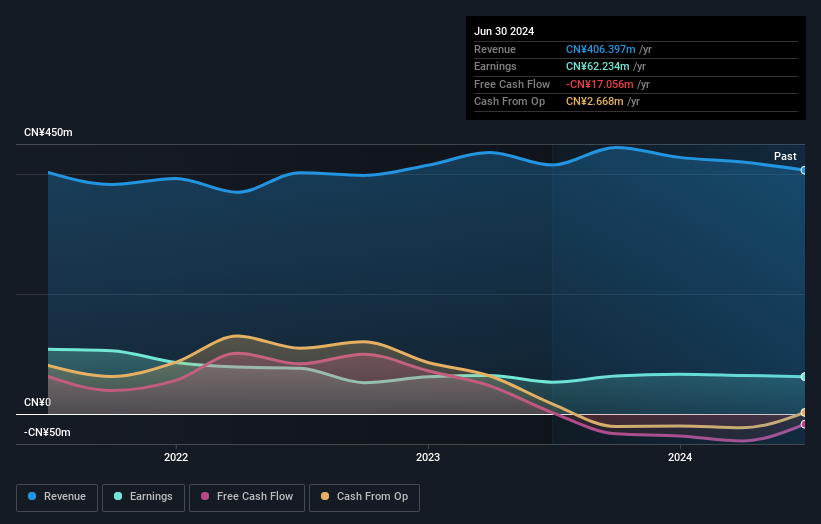Click the Cash From Op label in tooltip
Image resolution: width=821 pixels, height=524 pixels.
tap(509, 102)
